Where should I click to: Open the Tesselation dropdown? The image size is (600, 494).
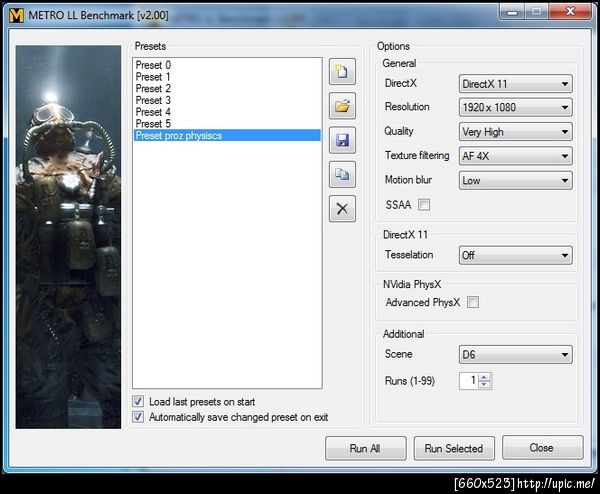(515, 255)
